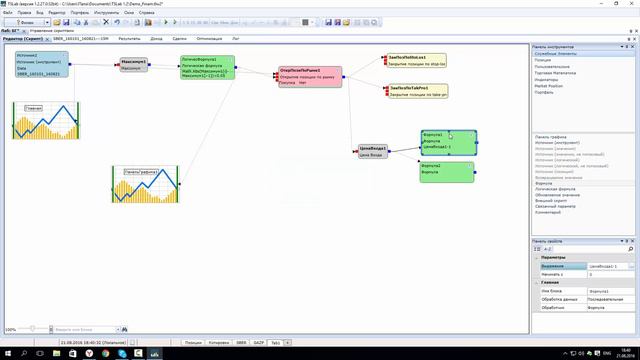Screen dimensions: 640x360
Task: Switch properties panel to categorized view
Action: click(538, 249)
